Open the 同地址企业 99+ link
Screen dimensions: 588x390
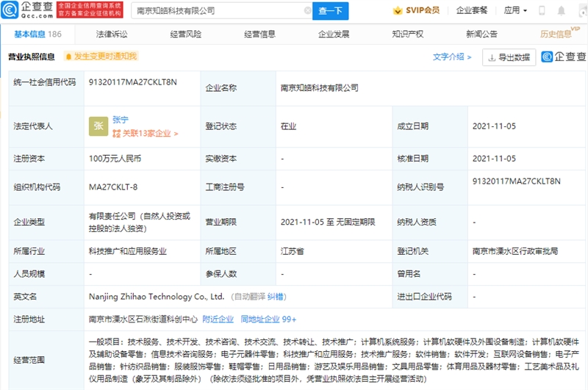[x=268, y=319]
